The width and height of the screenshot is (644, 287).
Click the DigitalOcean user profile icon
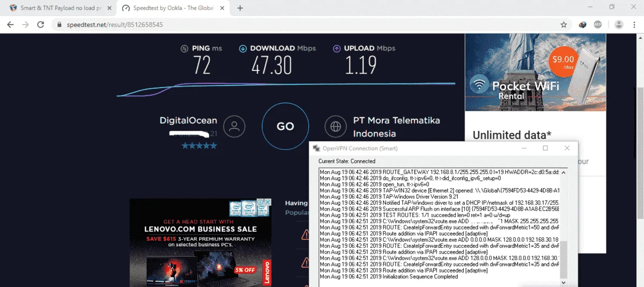coord(234,127)
